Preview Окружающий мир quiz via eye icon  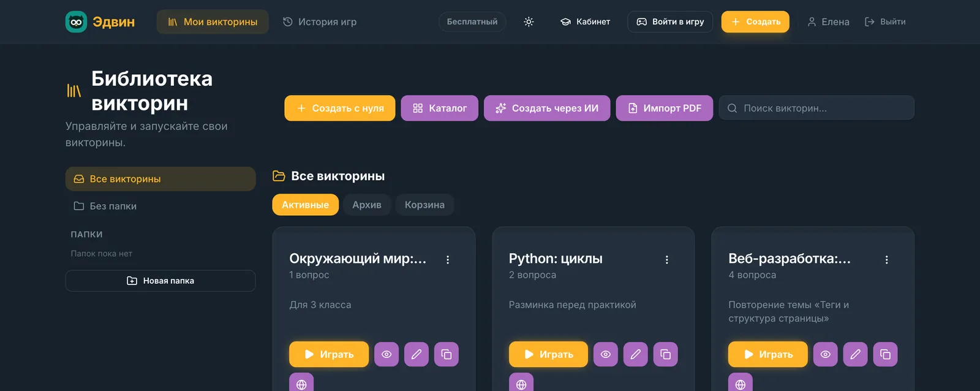click(386, 354)
